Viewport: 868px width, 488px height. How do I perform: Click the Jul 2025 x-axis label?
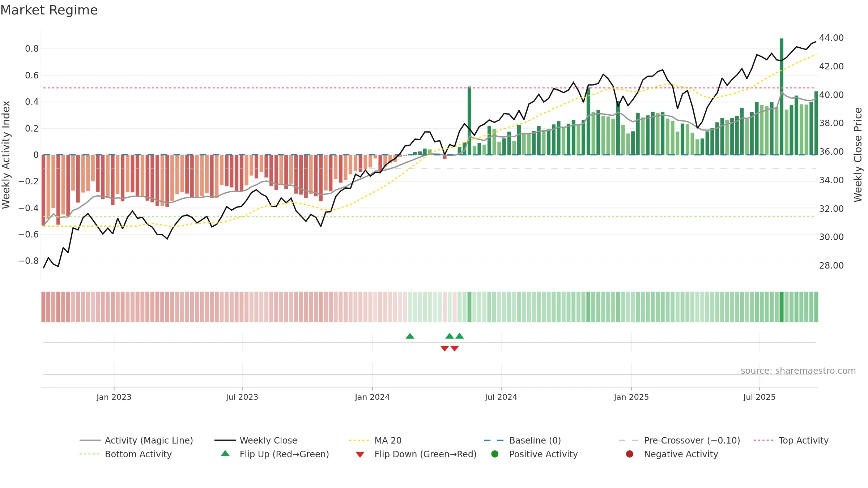pyautogui.click(x=759, y=397)
